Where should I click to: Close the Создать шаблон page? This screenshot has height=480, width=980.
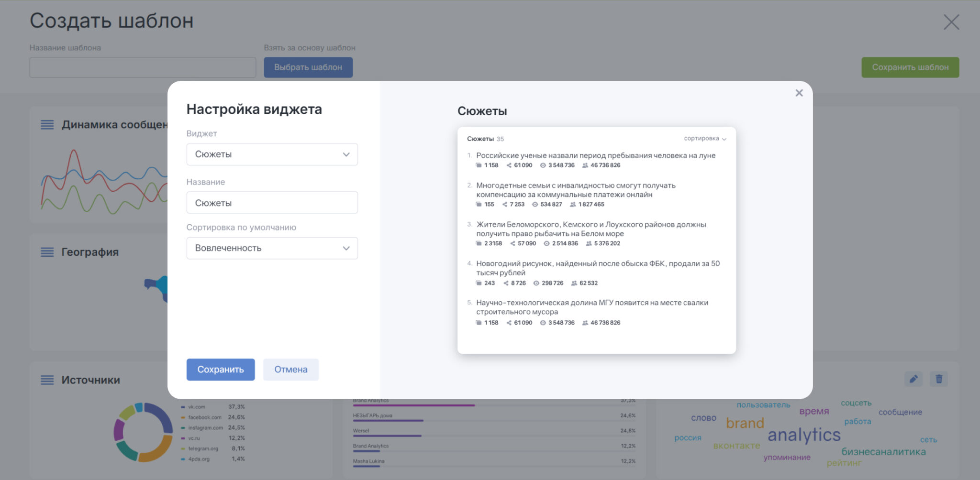point(951,22)
